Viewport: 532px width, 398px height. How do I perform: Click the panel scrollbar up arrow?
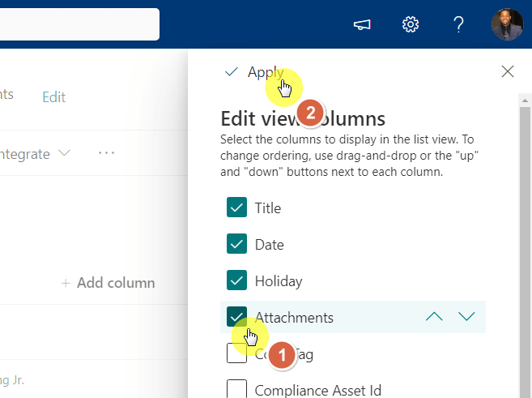pos(525,101)
